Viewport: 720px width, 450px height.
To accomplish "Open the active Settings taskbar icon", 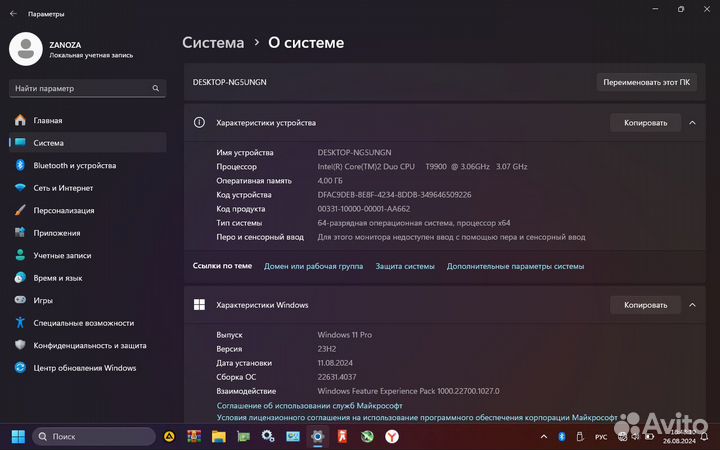I will [x=318, y=436].
